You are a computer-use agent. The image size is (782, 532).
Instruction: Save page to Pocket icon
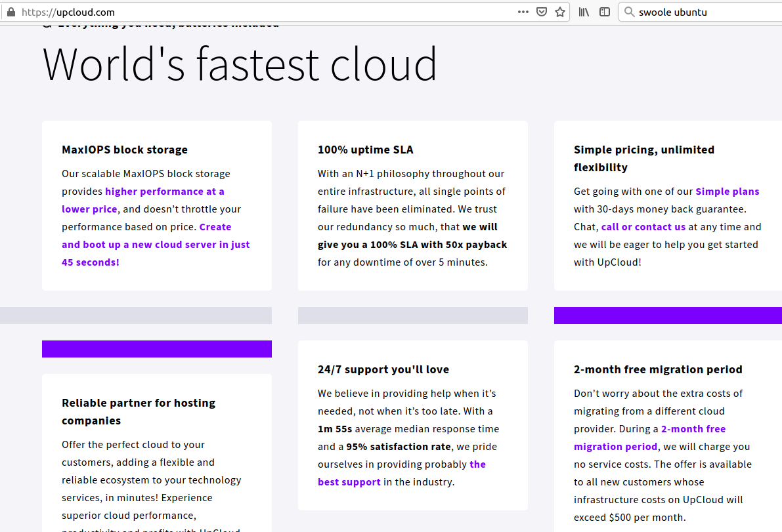click(542, 12)
